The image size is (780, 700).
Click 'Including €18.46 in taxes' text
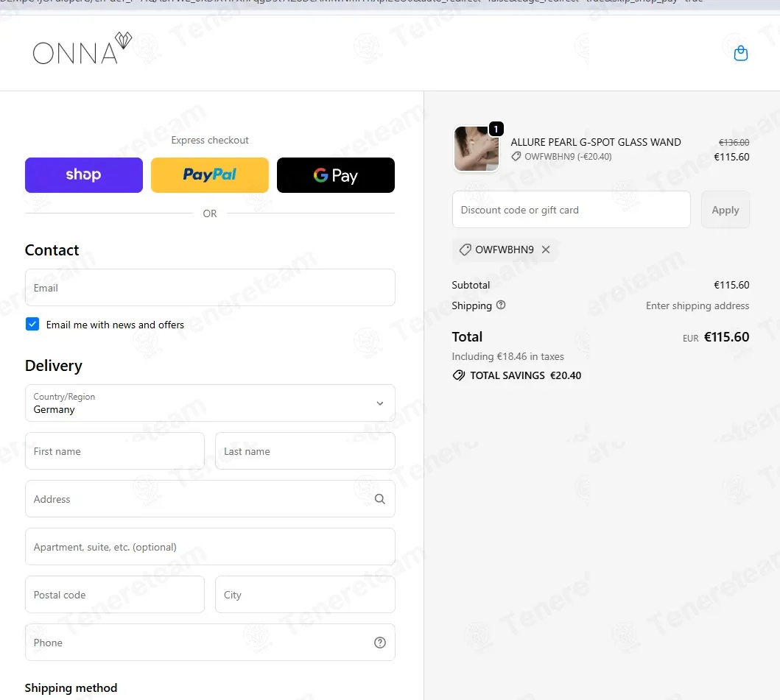click(507, 356)
